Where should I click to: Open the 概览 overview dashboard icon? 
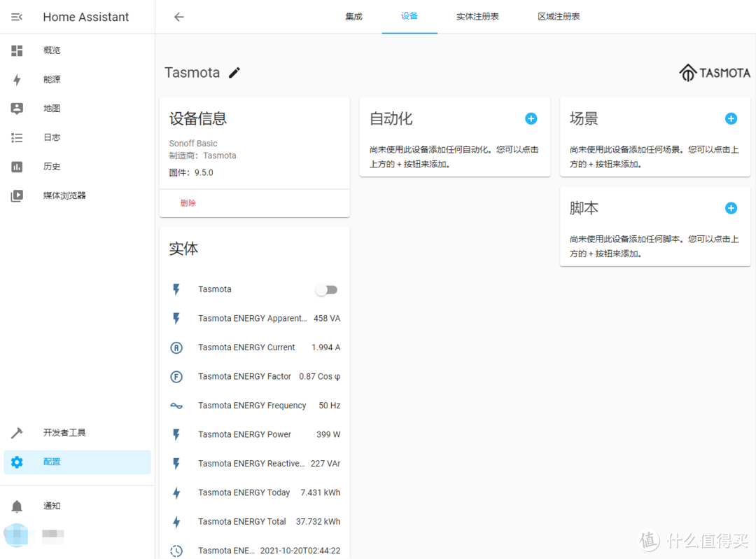coord(17,50)
